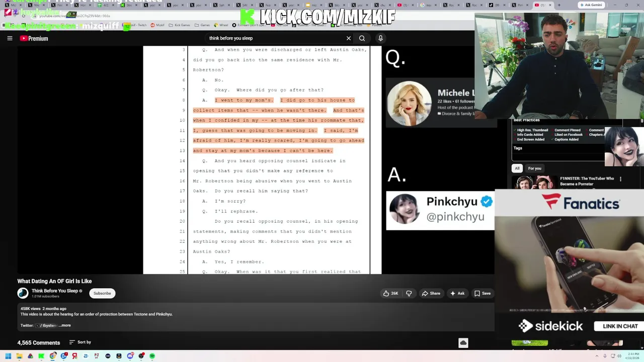The width and height of the screenshot is (644, 362).
Task: Open the YouTube hamburger guide menu
Action: 10,38
